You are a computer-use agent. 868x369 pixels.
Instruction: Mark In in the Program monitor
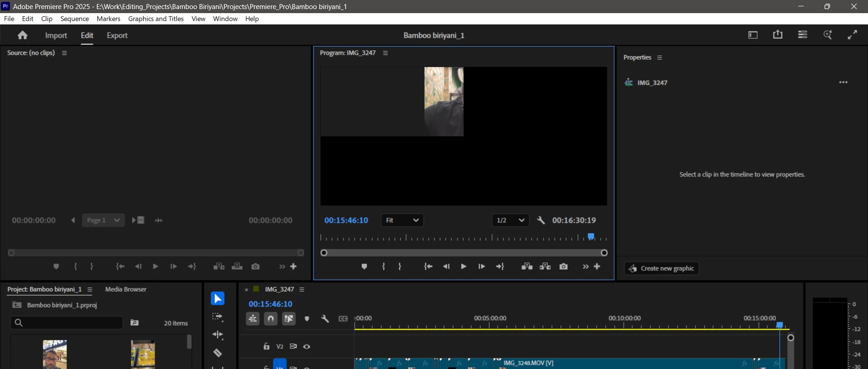pyautogui.click(x=384, y=267)
